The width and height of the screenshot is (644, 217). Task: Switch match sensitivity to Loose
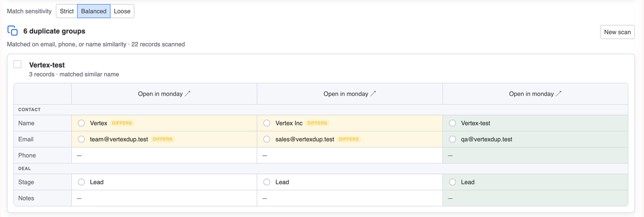tap(122, 11)
